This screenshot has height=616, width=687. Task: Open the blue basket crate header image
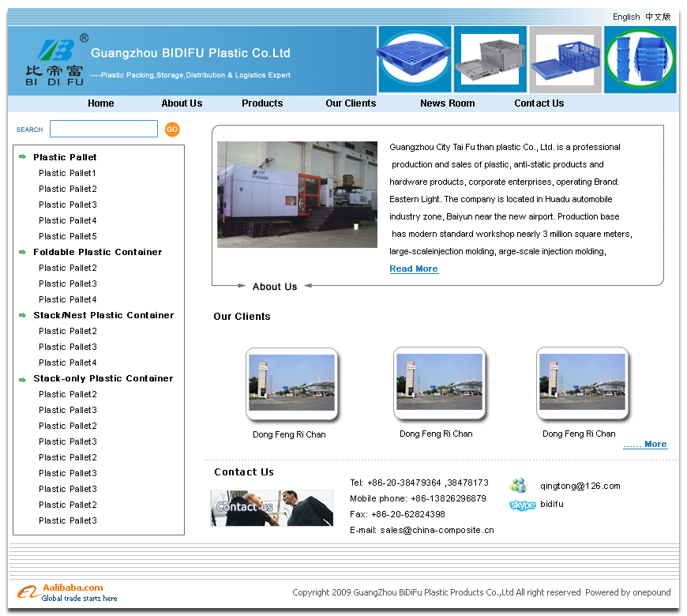565,59
